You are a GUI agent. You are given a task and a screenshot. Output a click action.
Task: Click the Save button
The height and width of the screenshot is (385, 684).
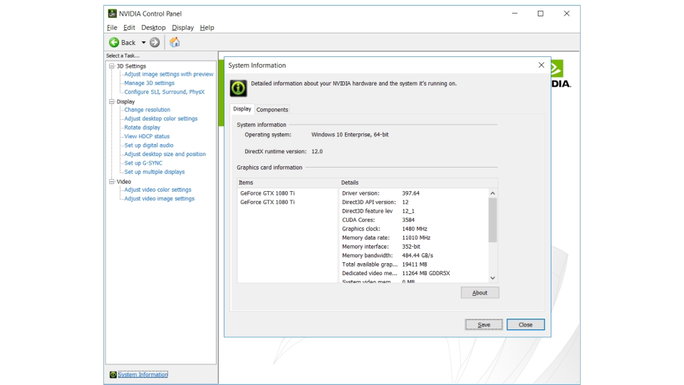pyautogui.click(x=484, y=324)
